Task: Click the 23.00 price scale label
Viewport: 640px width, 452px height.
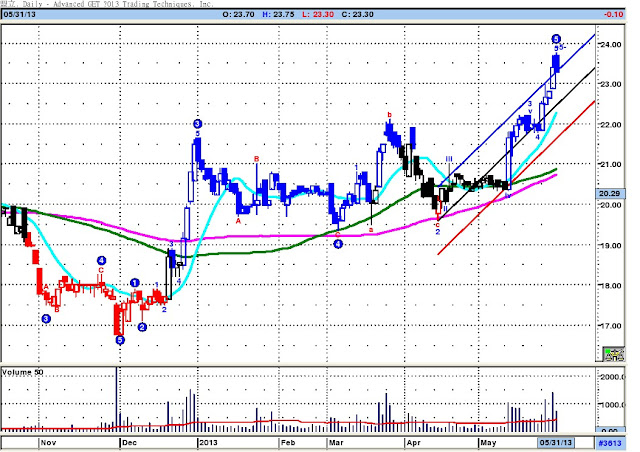Action: pyautogui.click(x=610, y=84)
